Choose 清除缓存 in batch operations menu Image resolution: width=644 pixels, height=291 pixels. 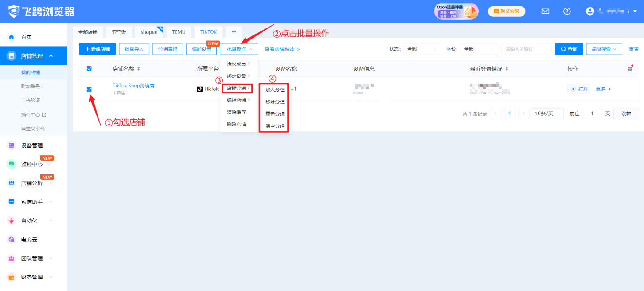pyautogui.click(x=236, y=113)
